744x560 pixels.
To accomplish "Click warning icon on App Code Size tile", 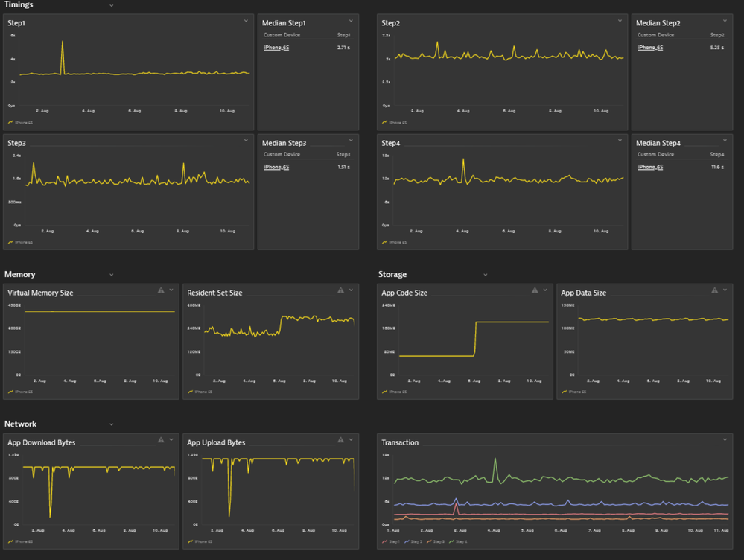I will 535,290.
